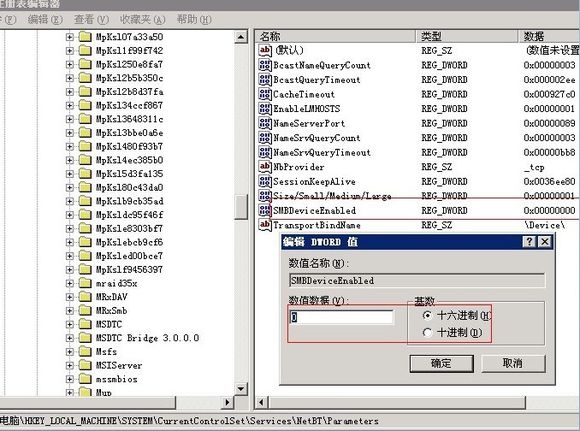Expand the MSIServer tree node
The height and width of the screenshot is (431, 580).
click(x=70, y=366)
